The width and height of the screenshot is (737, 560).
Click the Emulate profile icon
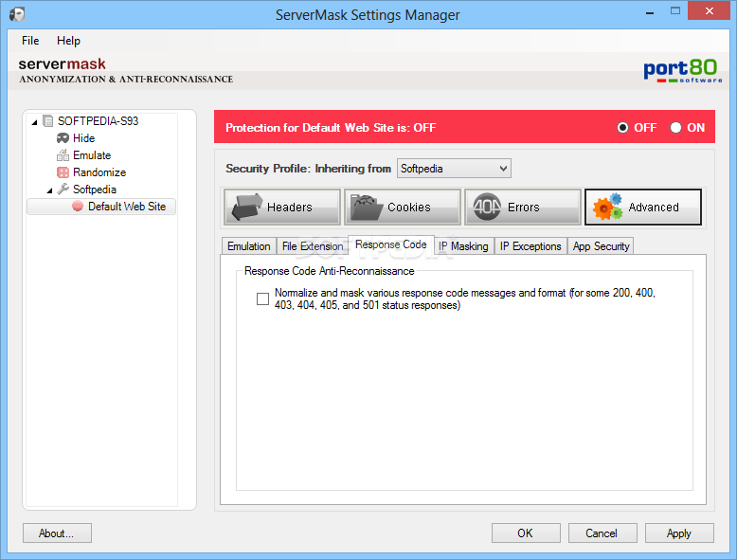coord(63,155)
